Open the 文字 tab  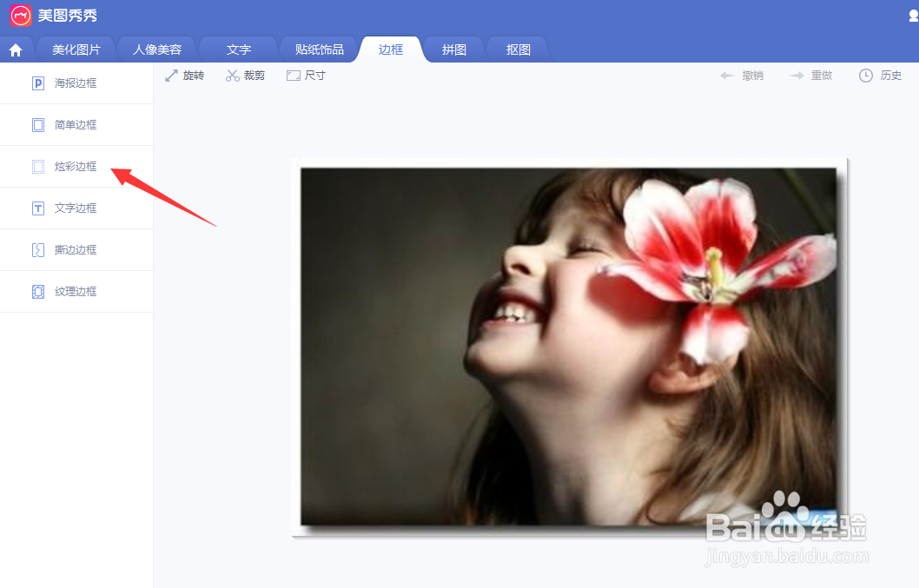pyautogui.click(x=239, y=50)
